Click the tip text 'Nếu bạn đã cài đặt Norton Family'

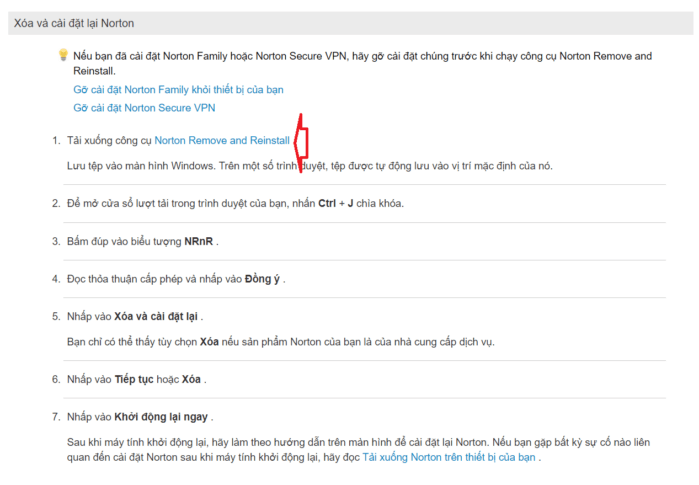[x=151, y=56]
